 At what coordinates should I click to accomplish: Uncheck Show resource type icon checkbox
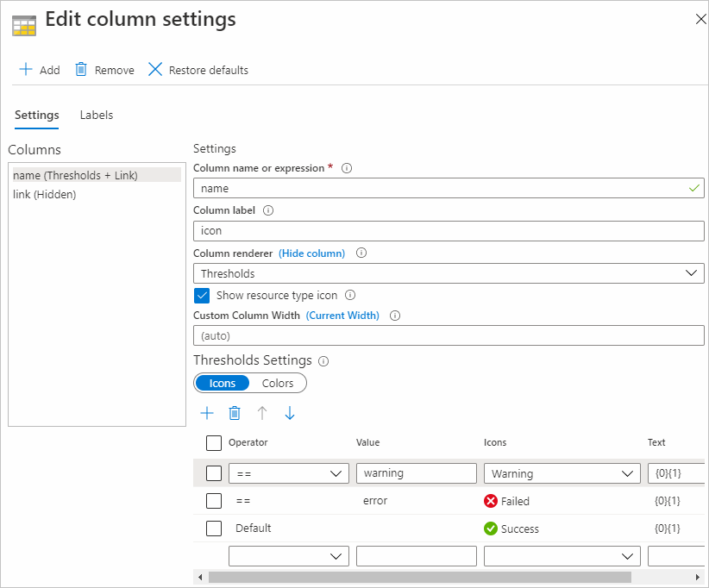(x=202, y=295)
